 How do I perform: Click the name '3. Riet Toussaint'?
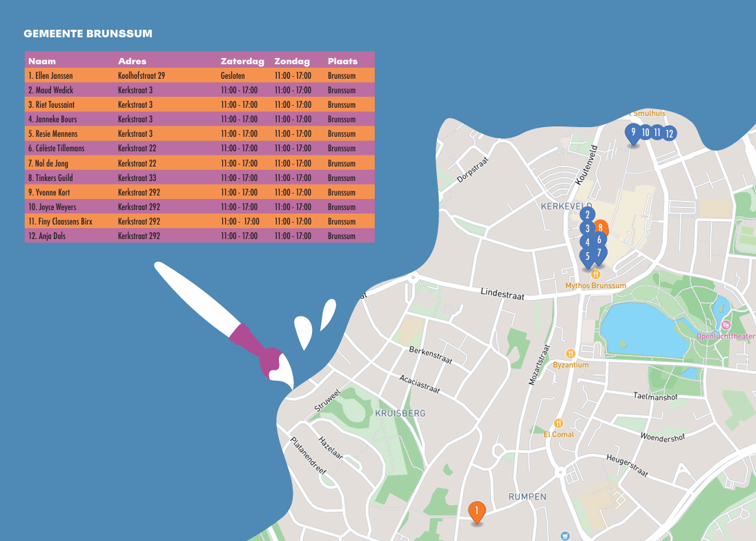point(51,105)
